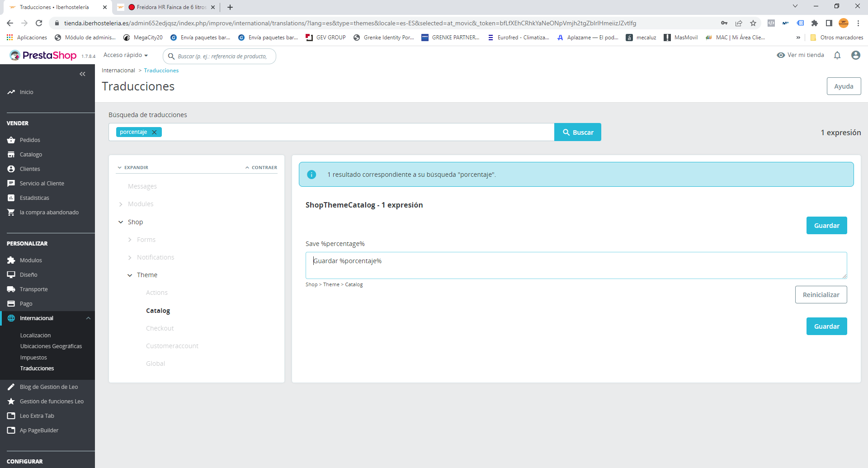This screenshot has height=468, width=868.
Task: Select Customeraccount under Theme
Action: click(x=172, y=346)
